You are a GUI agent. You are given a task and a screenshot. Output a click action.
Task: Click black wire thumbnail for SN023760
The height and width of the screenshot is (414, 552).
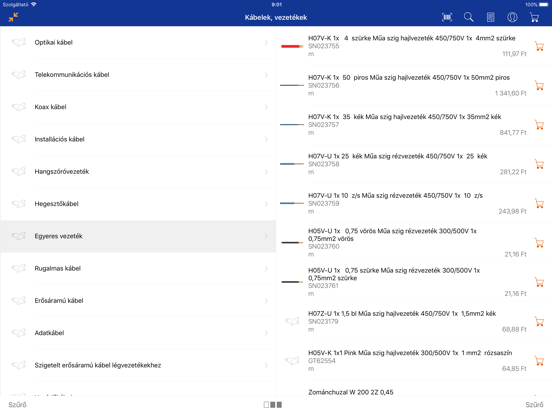[x=292, y=243]
